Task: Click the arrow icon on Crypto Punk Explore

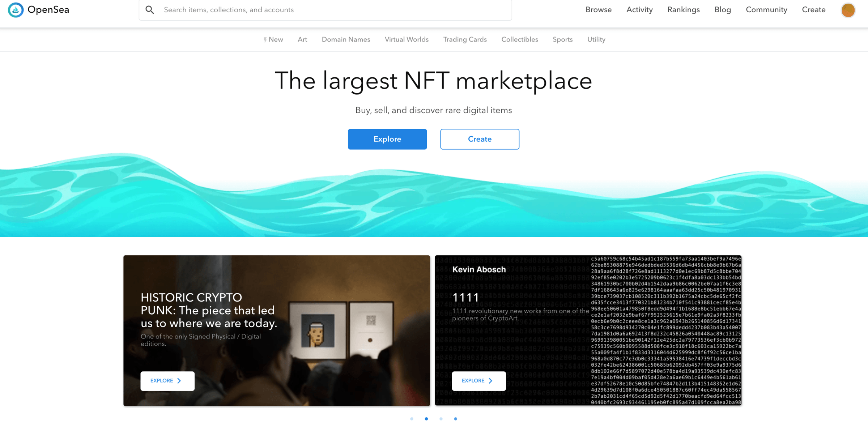Action: pyautogui.click(x=179, y=381)
